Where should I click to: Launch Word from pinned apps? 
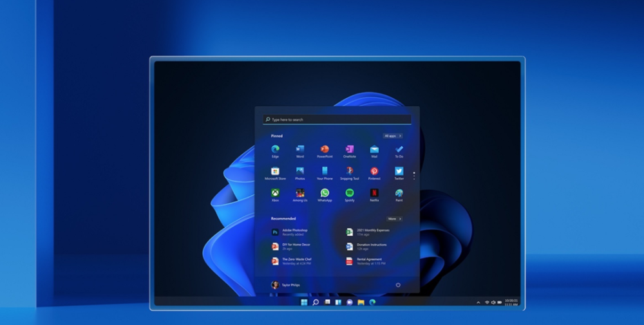(300, 151)
